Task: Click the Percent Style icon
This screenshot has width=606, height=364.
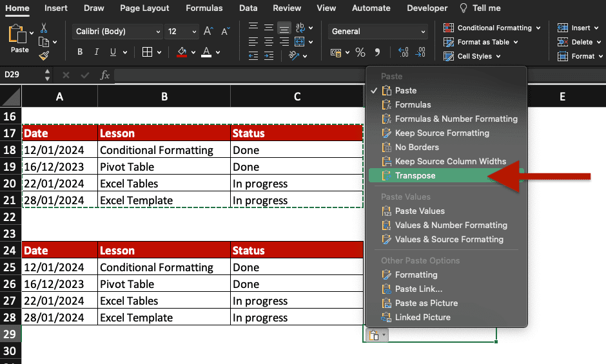Action: coord(360,52)
